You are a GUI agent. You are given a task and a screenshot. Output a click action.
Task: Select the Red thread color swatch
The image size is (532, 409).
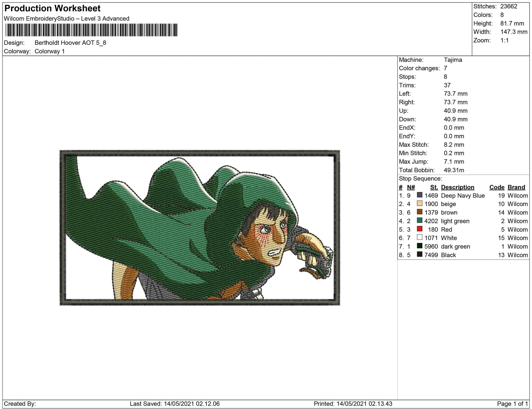(420, 229)
